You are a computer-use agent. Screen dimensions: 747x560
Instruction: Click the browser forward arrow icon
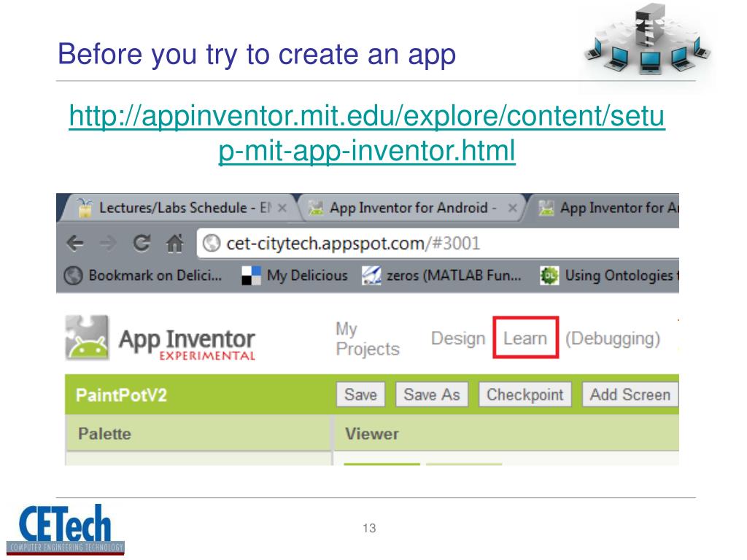(108, 244)
